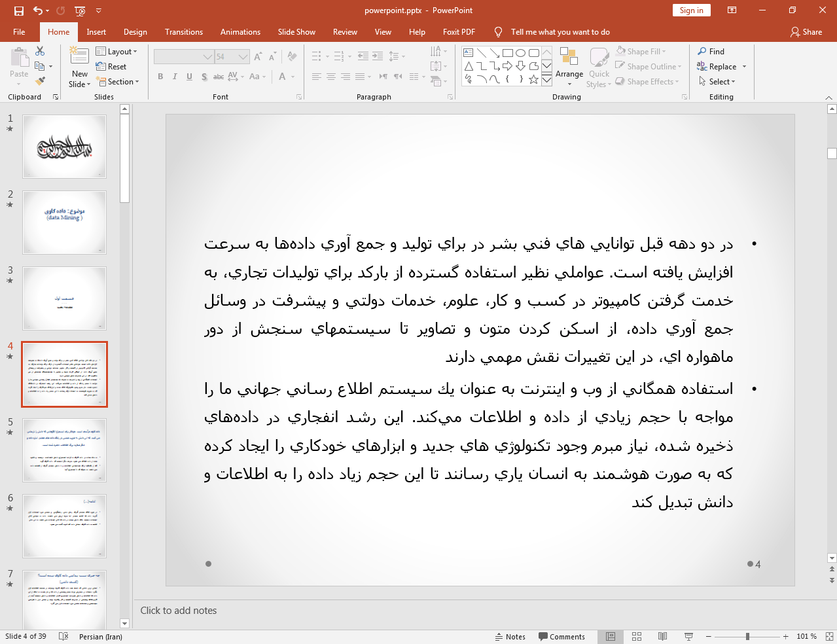Click the Quick Styles icon
The image size is (837, 644).
tap(599, 58)
